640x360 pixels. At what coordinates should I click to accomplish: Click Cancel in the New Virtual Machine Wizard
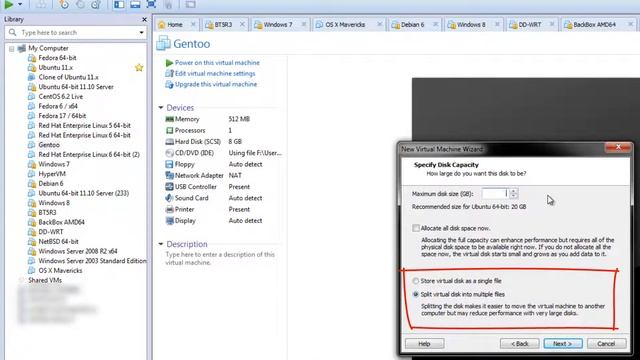[607, 344]
